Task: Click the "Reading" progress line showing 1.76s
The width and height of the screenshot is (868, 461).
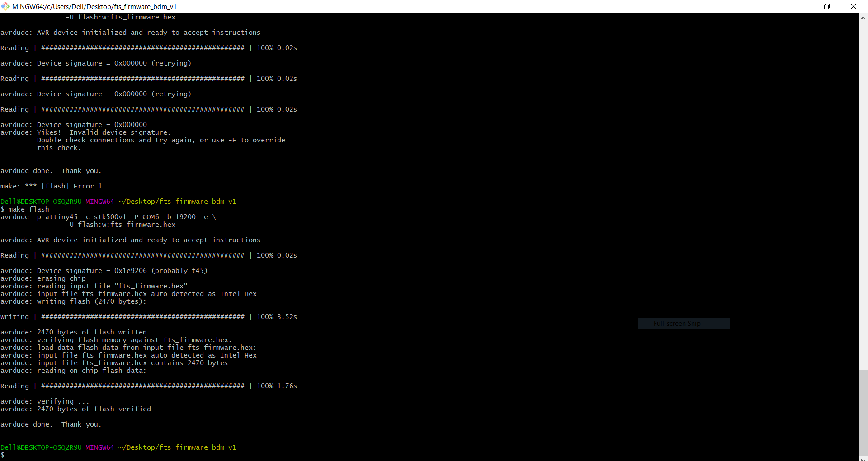Action: (149, 386)
